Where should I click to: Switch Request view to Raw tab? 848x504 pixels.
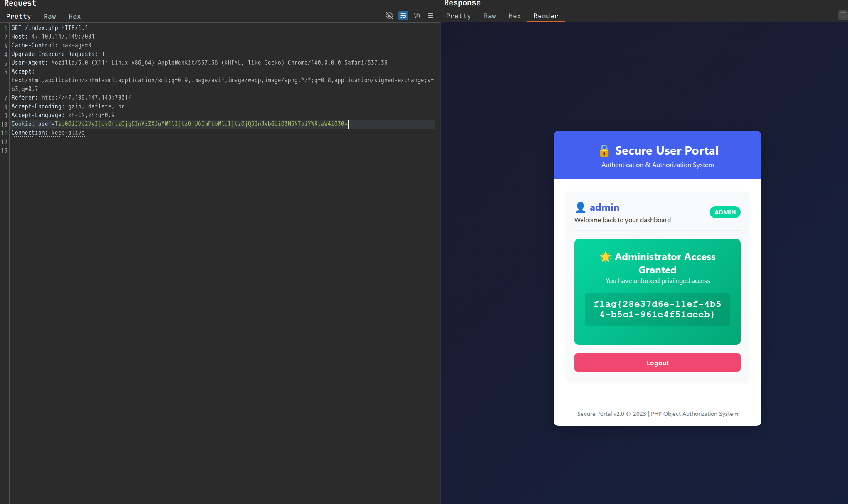pos(49,17)
